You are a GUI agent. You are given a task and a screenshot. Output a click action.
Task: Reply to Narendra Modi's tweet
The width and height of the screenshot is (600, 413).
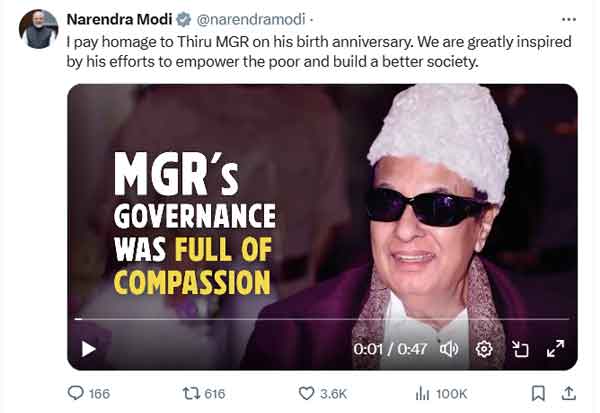point(76,394)
